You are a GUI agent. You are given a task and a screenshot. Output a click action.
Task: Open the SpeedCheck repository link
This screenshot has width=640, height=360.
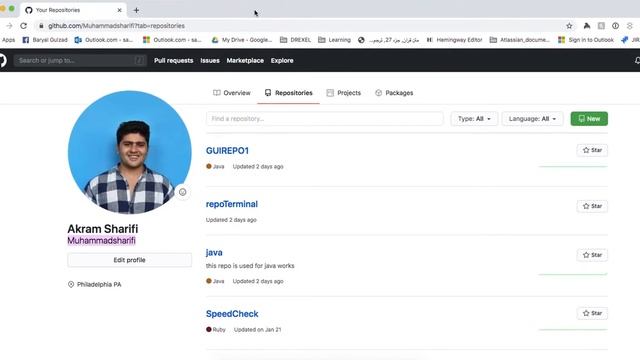232,314
